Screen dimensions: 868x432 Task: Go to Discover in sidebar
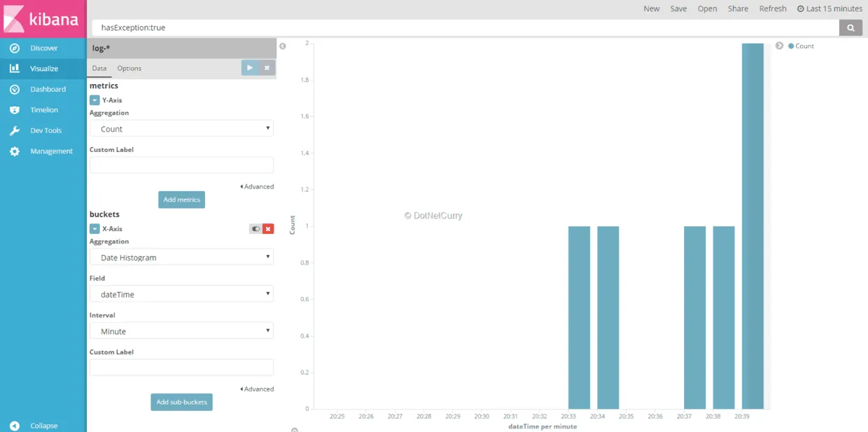click(x=43, y=48)
